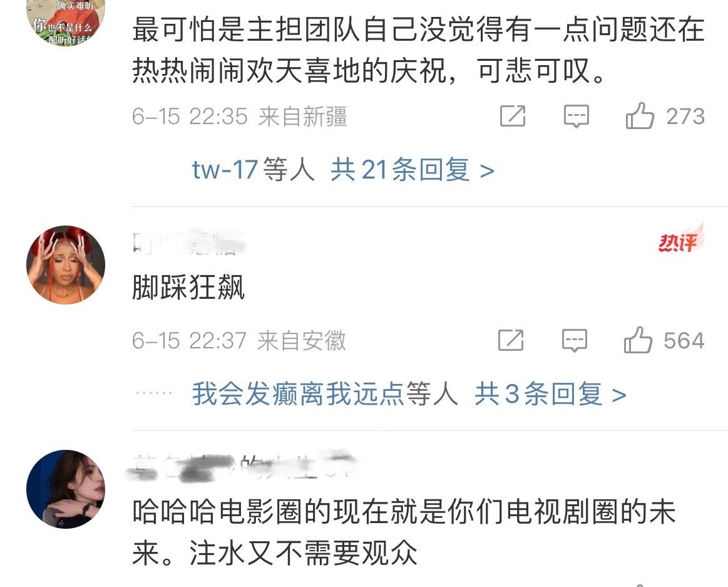728x587 pixels.
Task: Expand the 共3条回复 replies thread
Action: pos(550,394)
